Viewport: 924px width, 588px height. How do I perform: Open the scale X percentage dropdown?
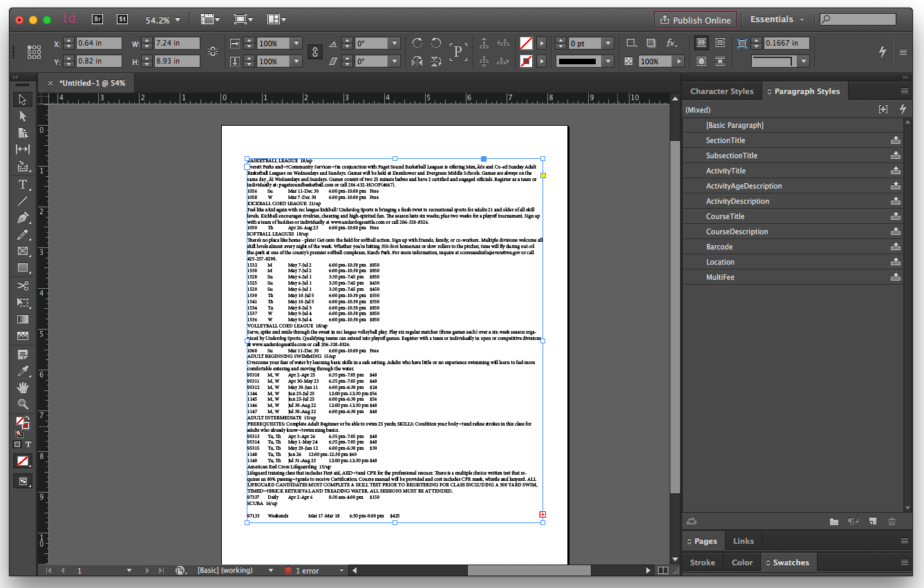point(296,43)
